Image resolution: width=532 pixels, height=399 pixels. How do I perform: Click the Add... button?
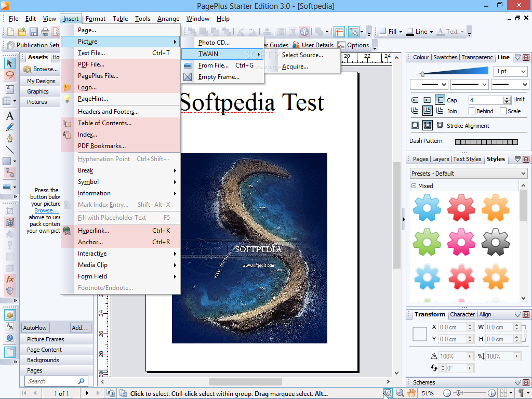tap(79, 328)
